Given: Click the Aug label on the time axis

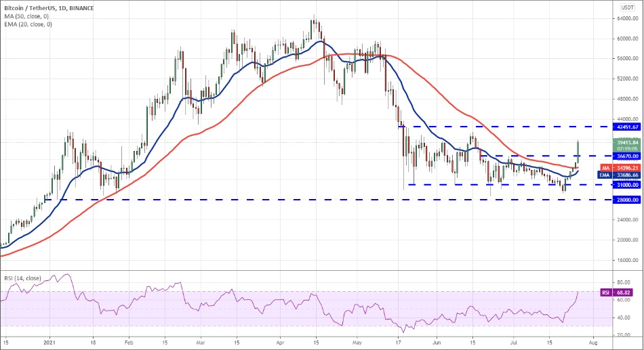Looking at the screenshot, I should click(593, 344).
